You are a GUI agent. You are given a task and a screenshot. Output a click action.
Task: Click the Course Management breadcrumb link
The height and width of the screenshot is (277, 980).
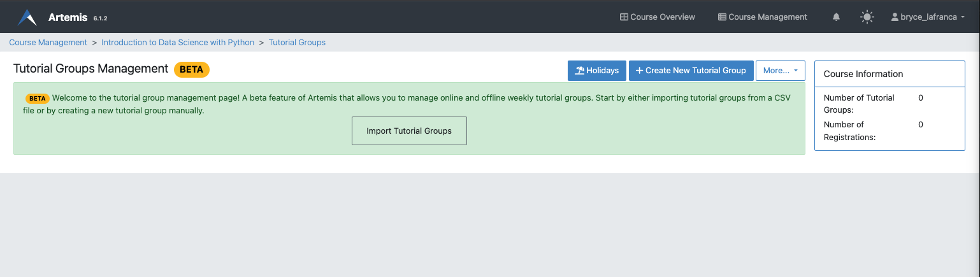(48, 43)
